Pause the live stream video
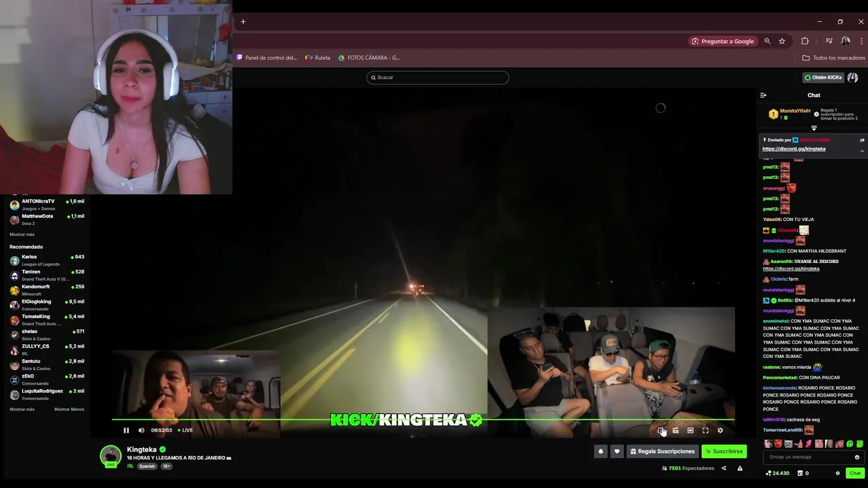 (x=126, y=430)
